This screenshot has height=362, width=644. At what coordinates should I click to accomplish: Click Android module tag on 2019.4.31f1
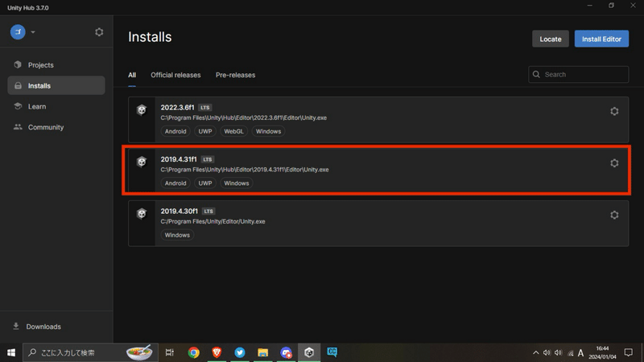coord(175,183)
